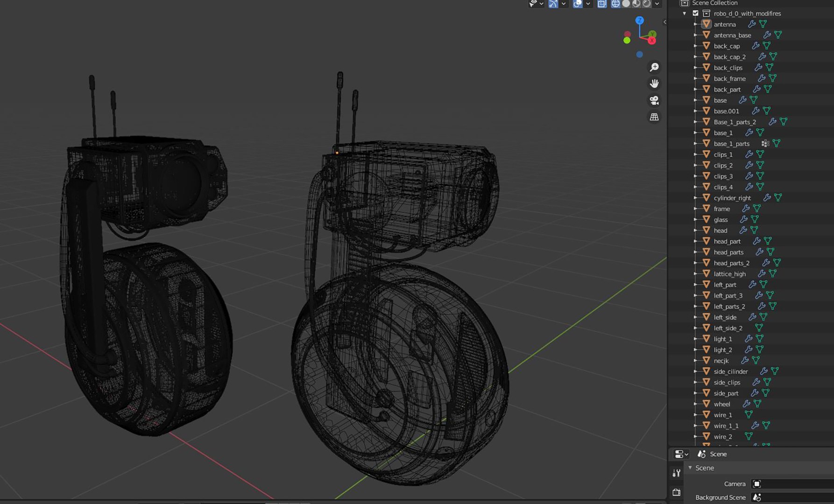The image size is (834, 504).
Task: Uncheck the robo_d_0_with_modifires collection checkbox
Action: point(695,14)
